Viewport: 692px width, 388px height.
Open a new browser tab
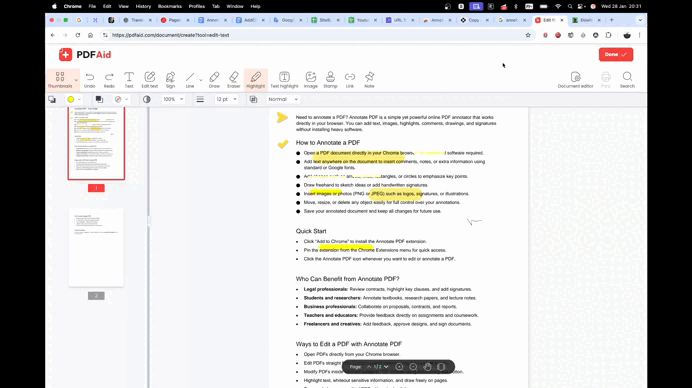[612, 20]
